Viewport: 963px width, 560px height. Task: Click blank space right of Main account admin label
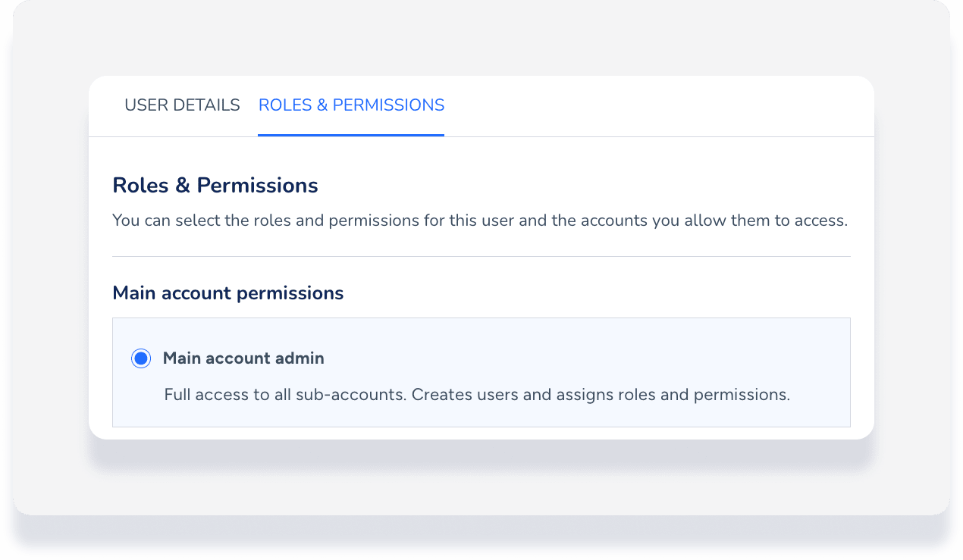576,358
